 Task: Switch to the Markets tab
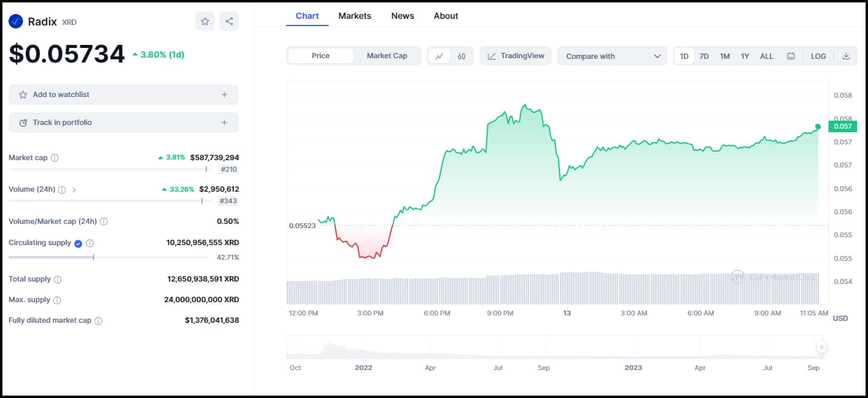pos(355,16)
